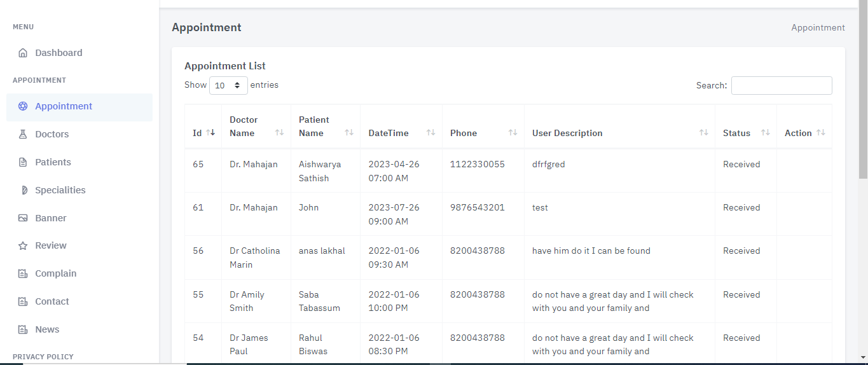This screenshot has height=365, width=868.
Task: Open the Contact menu item
Action: coord(52,301)
